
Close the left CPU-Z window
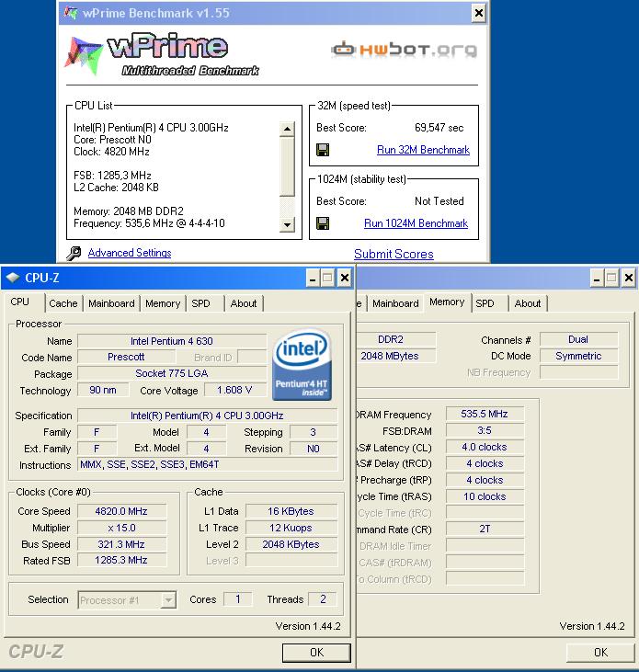coord(344,279)
